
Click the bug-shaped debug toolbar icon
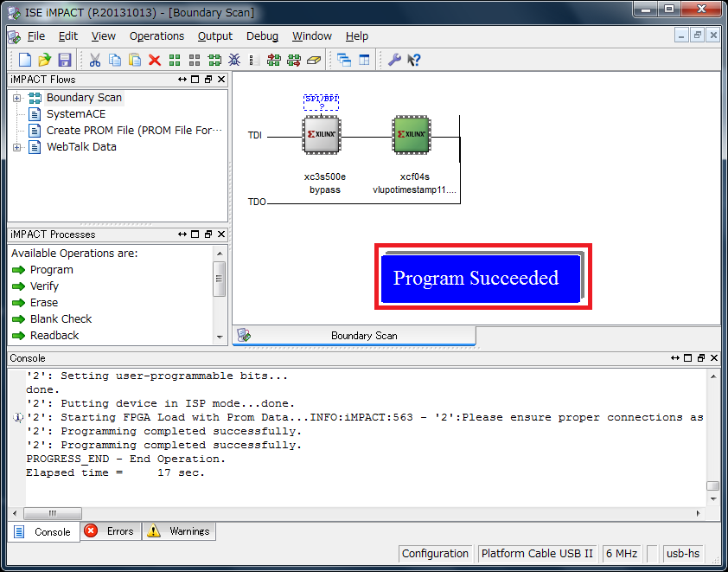point(234,60)
